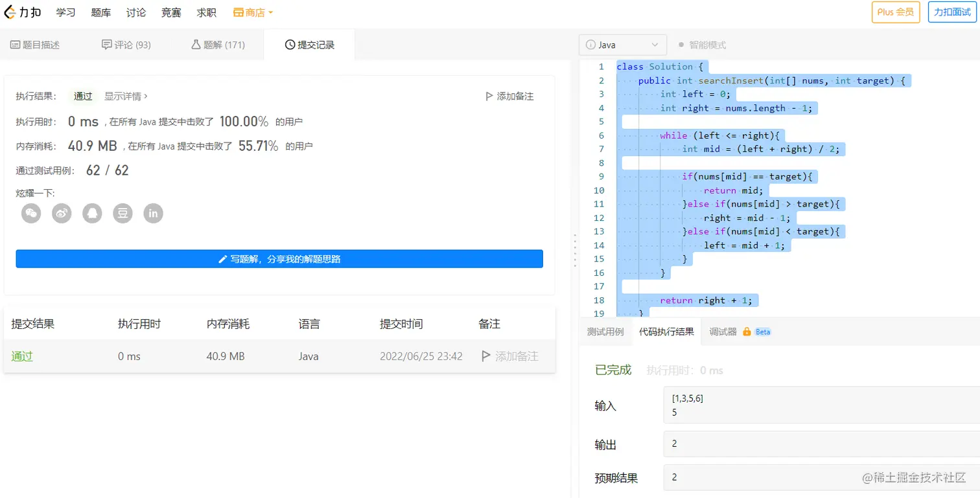Toggle the 智能模式 smart mode indicator
The height and width of the screenshot is (498, 980).
click(702, 45)
